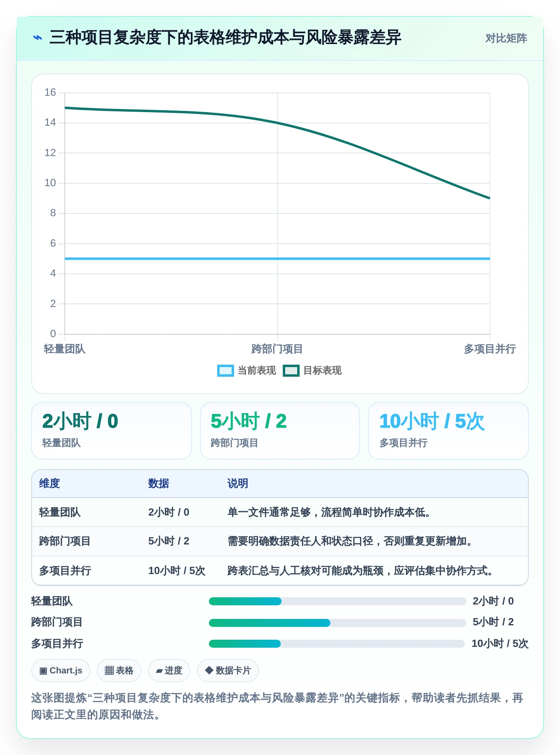Click the 轻量团队 x-axis label on chart
The height and width of the screenshot is (755, 560).
(65, 349)
